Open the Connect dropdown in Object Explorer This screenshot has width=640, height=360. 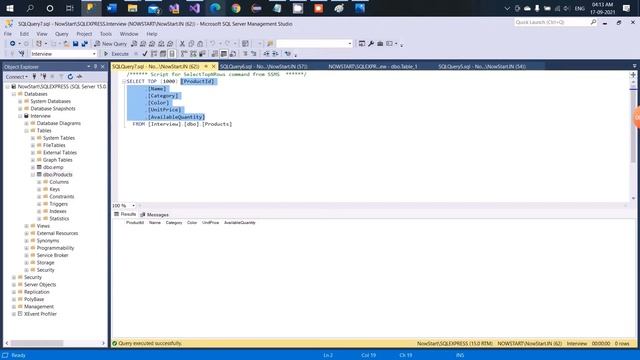click(16, 76)
